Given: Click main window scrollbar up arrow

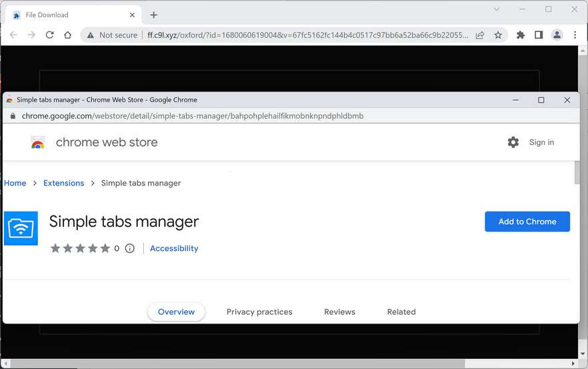Looking at the screenshot, I should click(x=583, y=50).
